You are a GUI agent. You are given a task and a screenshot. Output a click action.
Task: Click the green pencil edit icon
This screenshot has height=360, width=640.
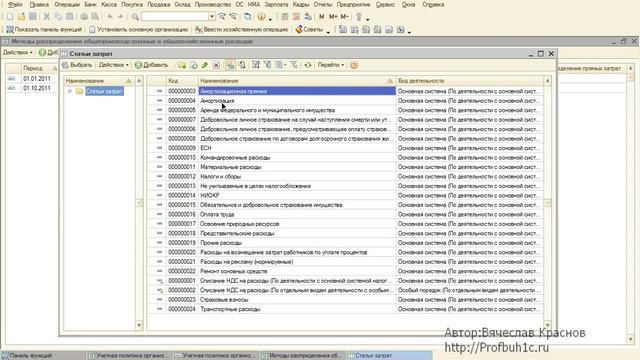pos(204,65)
